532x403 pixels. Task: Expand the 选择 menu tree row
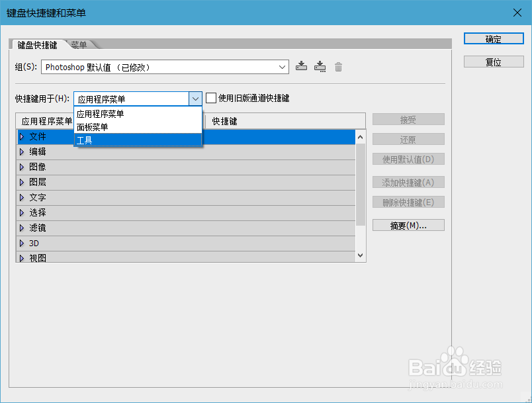click(x=22, y=212)
